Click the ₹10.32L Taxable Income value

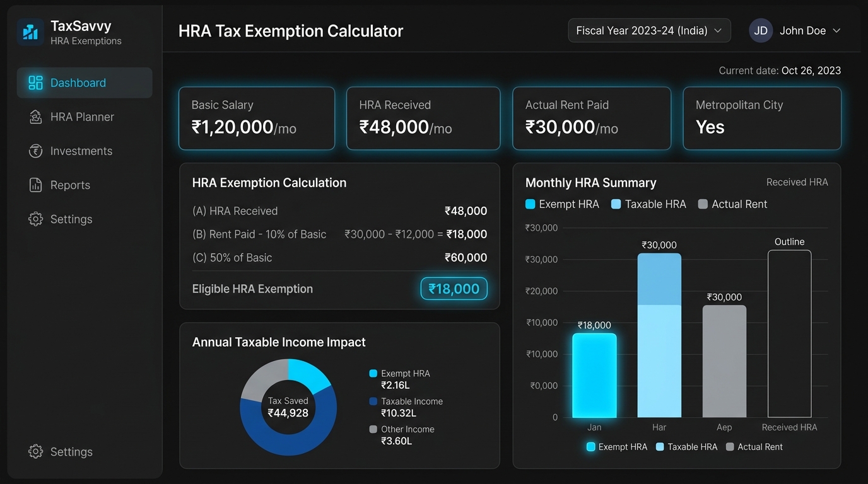point(398,413)
